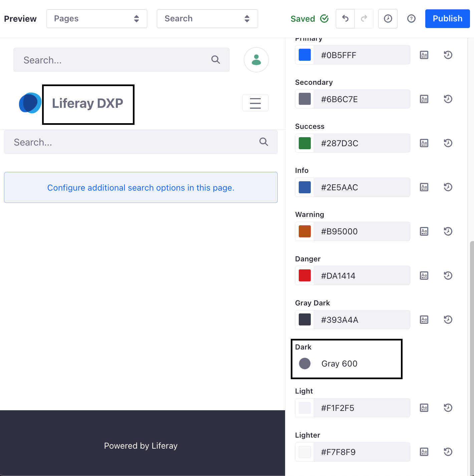Focus the lower Search... input field

pyautogui.click(x=141, y=142)
